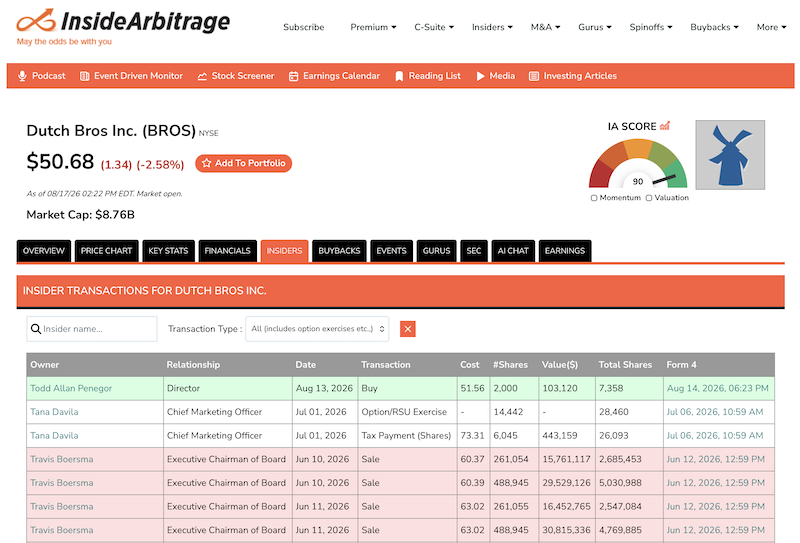Expand the Insiders dropdown menu
800x543 pixels.
492,27
